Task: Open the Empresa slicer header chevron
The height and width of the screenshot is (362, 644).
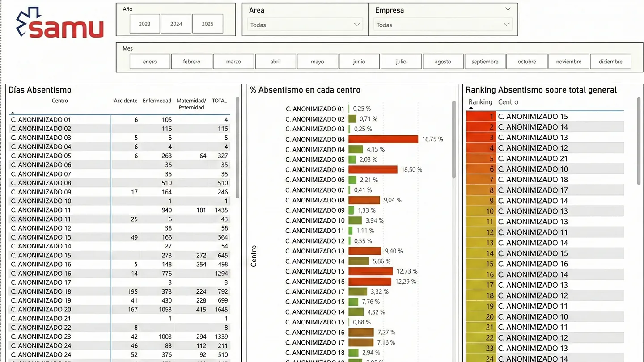Action: [508, 9]
